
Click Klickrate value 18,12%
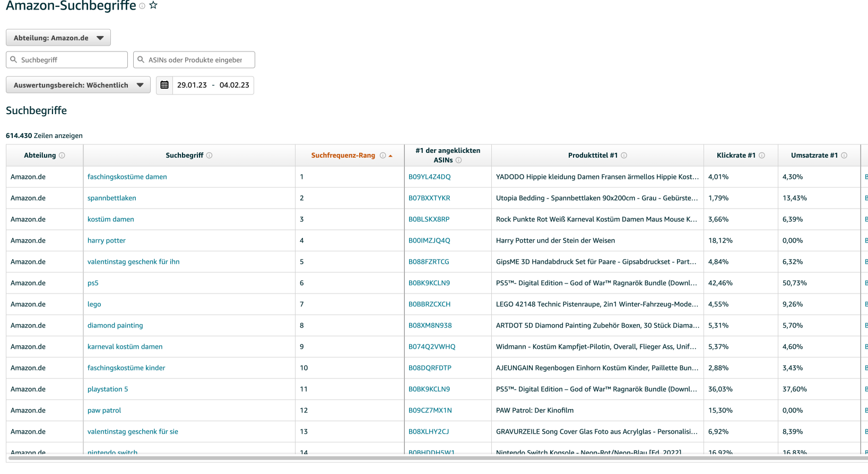(721, 240)
